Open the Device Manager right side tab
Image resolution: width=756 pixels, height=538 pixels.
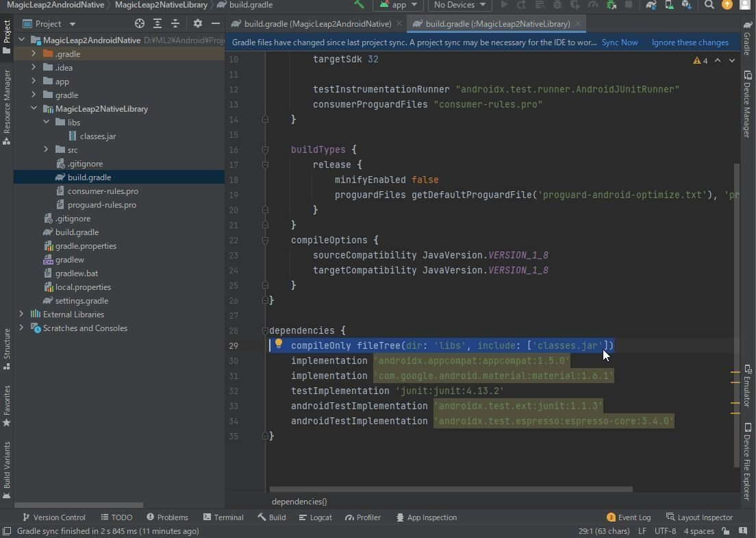[747, 104]
